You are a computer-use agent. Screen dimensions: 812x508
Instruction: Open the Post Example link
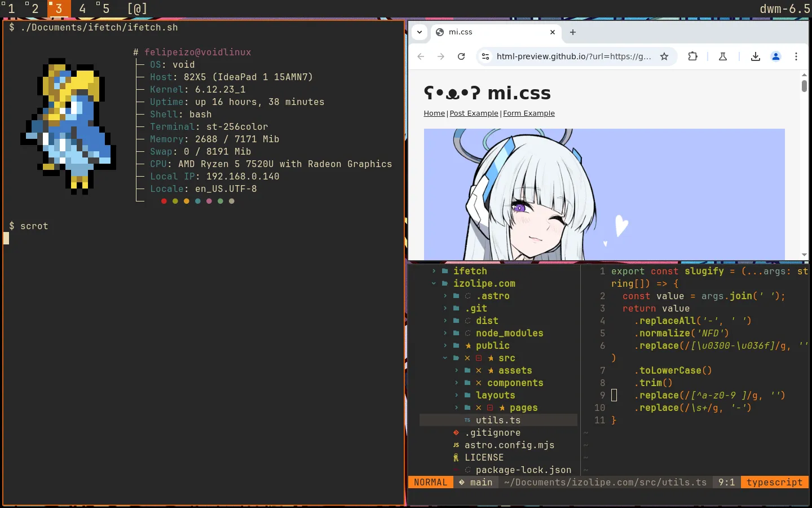click(x=474, y=113)
